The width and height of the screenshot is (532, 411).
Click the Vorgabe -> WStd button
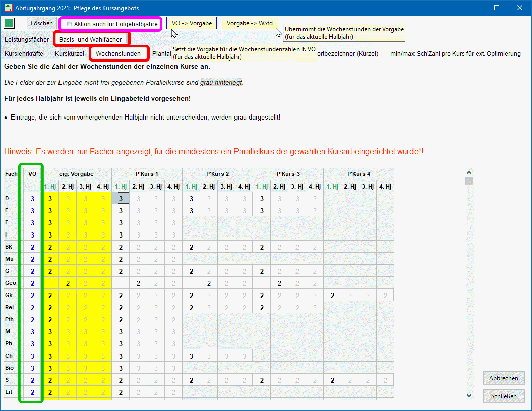250,23
